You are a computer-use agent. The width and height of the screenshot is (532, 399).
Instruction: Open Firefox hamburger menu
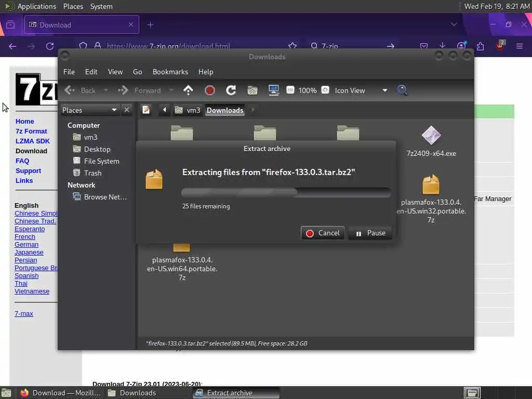519,46
